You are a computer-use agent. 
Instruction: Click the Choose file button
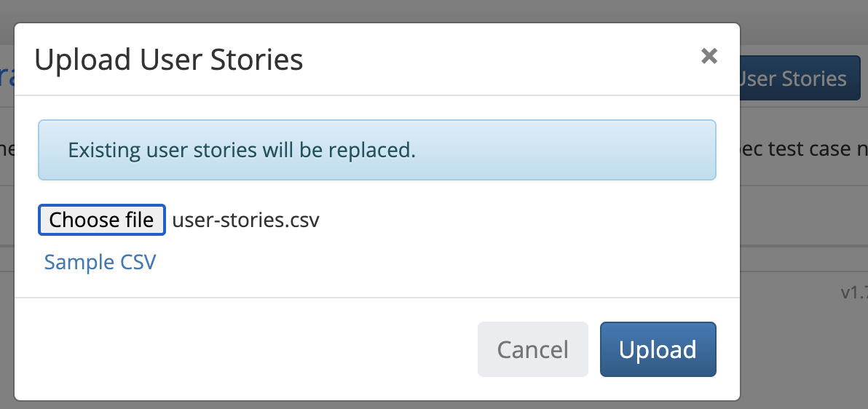tap(101, 220)
